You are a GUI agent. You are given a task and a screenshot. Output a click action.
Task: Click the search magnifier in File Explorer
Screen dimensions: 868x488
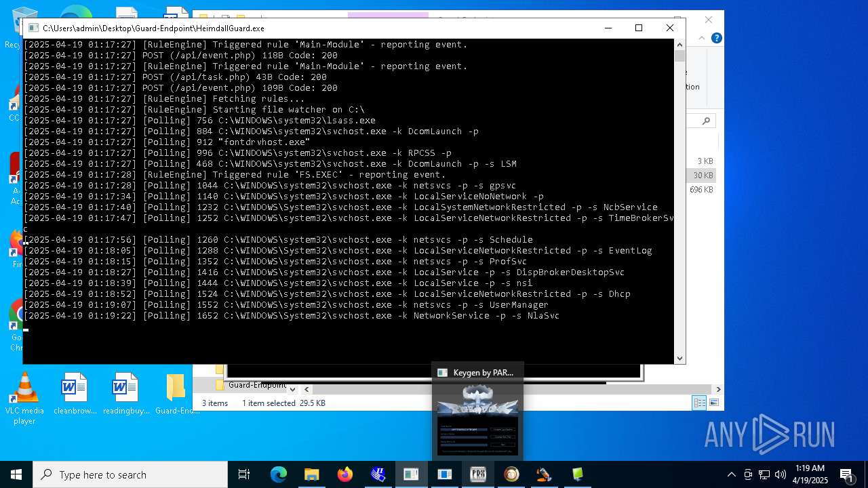(706, 121)
